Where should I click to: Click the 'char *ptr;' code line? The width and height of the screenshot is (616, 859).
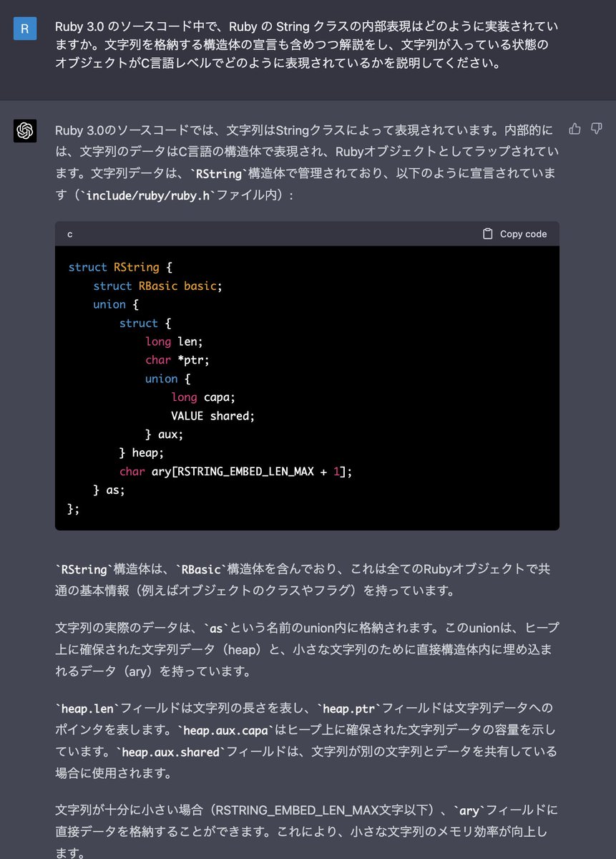tap(177, 360)
